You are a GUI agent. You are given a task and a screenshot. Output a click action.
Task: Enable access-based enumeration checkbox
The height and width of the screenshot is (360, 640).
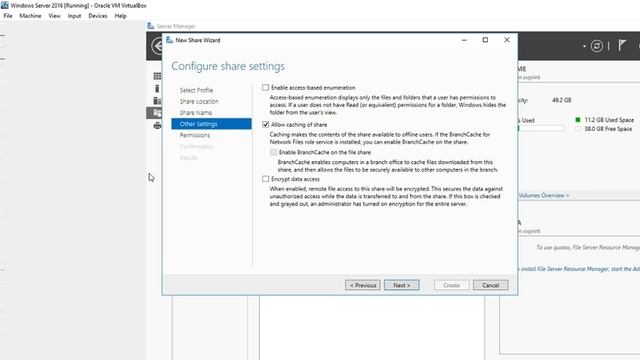tap(266, 87)
